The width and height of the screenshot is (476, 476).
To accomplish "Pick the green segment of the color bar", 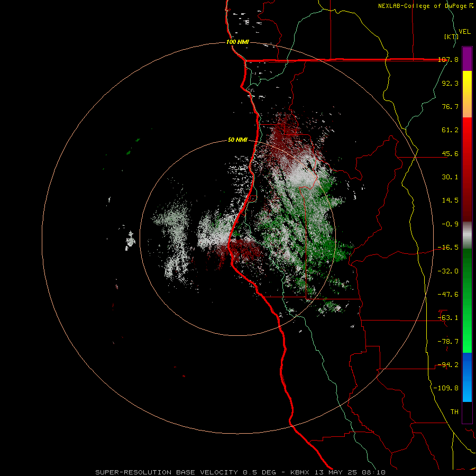I will (x=467, y=300).
